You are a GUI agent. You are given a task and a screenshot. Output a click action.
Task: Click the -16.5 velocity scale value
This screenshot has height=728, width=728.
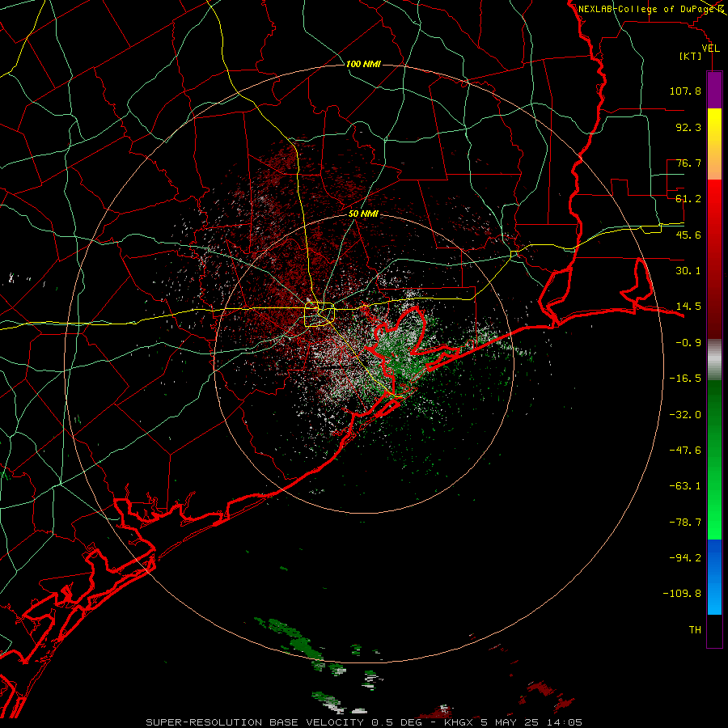point(685,379)
